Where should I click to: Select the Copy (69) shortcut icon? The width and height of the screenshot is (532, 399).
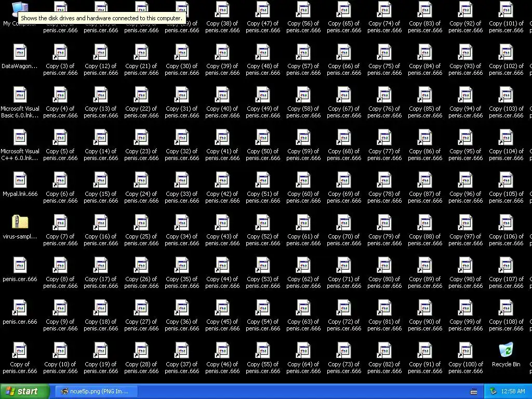coord(344,180)
